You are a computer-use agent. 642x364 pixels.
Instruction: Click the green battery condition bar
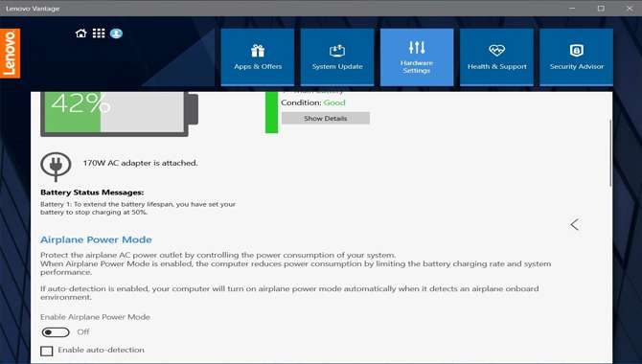click(x=271, y=113)
